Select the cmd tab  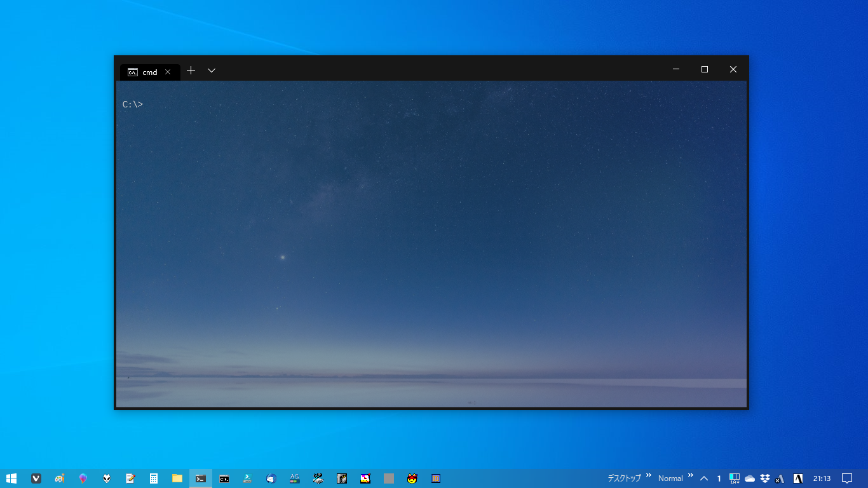point(150,72)
